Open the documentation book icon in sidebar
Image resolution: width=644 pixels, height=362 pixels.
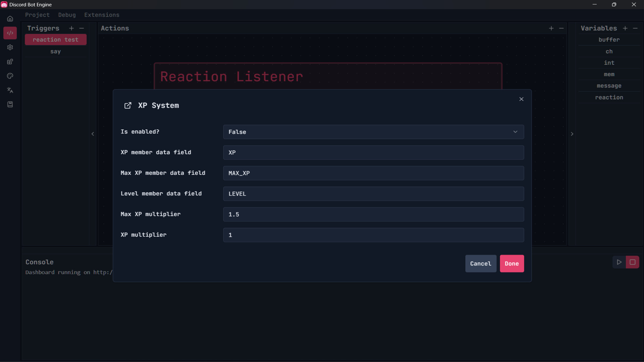[10, 104]
